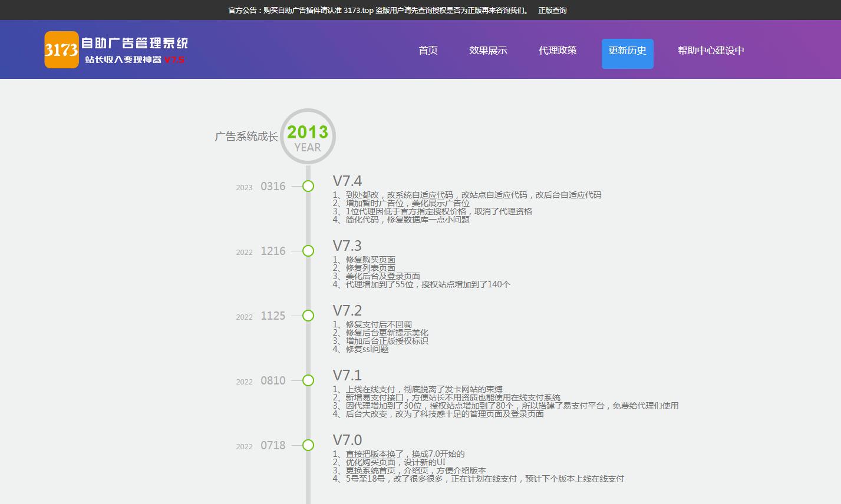This screenshot has height=504, width=841.
Task: Click the timeline node for 0718
Action: tap(308, 446)
